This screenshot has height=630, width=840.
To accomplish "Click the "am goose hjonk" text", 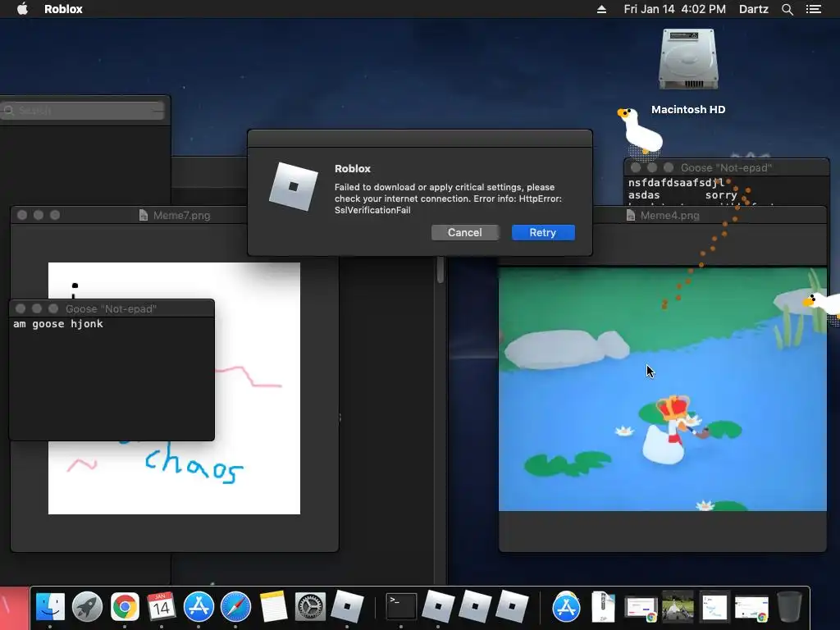I will click(58, 324).
